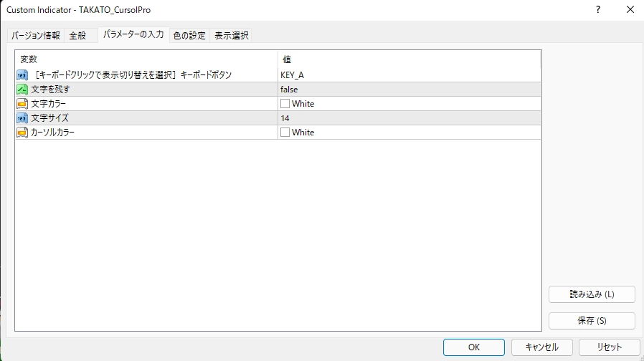The height and width of the screenshot is (361, 644).
Task: Confirm settings with the OK button
Action: pos(473,347)
